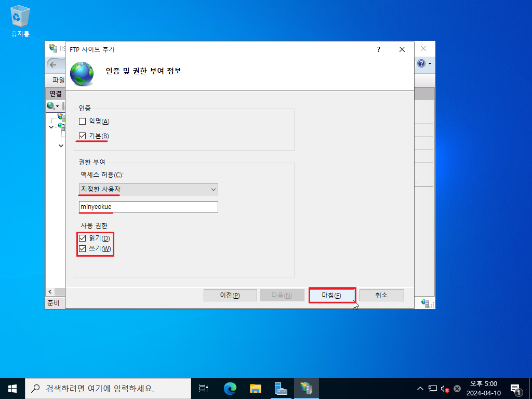Open Server Manager from the taskbar
Screen dimensions: 532x399
[281, 389]
